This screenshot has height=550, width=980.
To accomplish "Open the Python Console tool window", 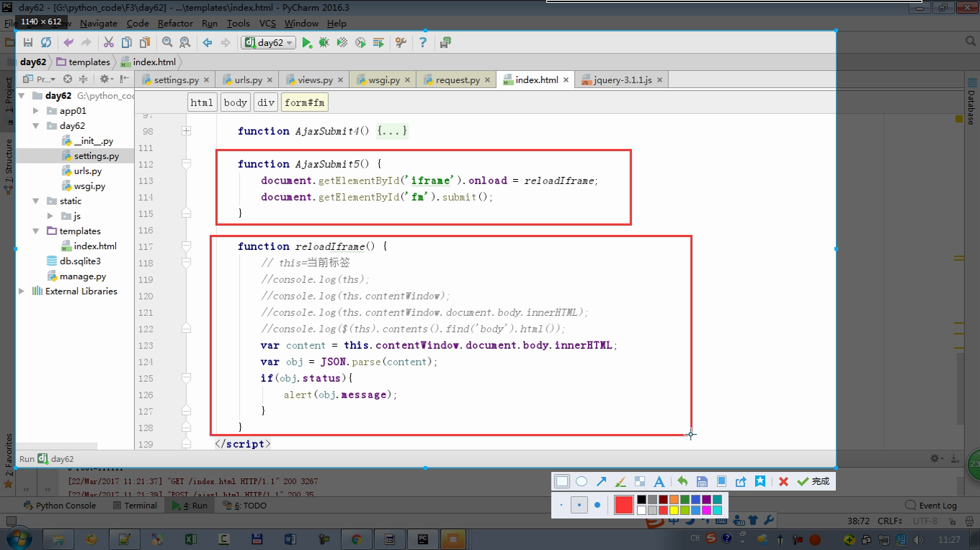I will pyautogui.click(x=59, y=506).
